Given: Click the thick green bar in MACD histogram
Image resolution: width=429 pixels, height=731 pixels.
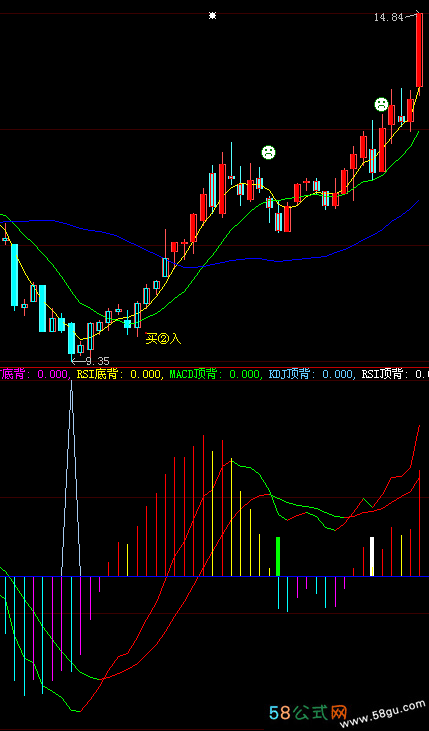Looking at the screenshot, I should 278,556.
